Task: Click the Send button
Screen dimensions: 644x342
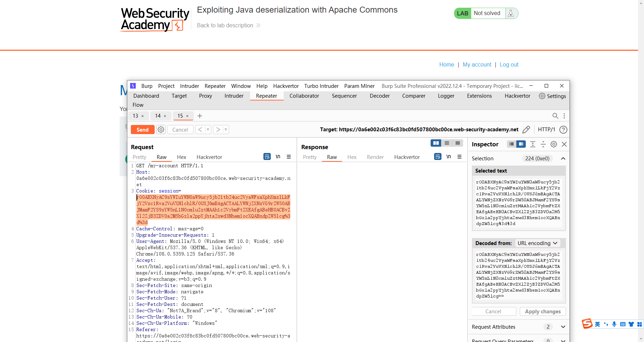Action: pyautogui.click(x=142, y=130)
